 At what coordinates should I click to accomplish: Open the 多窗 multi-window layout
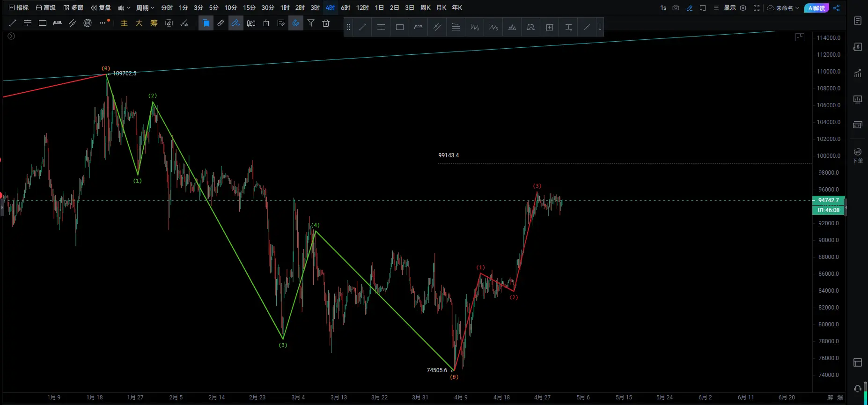pyautogui.click(x=74, y=7)
